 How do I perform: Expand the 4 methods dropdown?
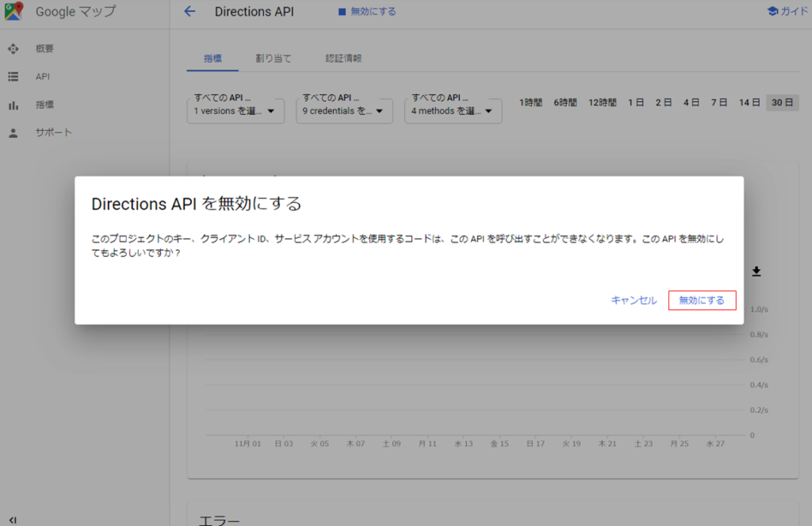pyautogui.click(x=453, y=111)
